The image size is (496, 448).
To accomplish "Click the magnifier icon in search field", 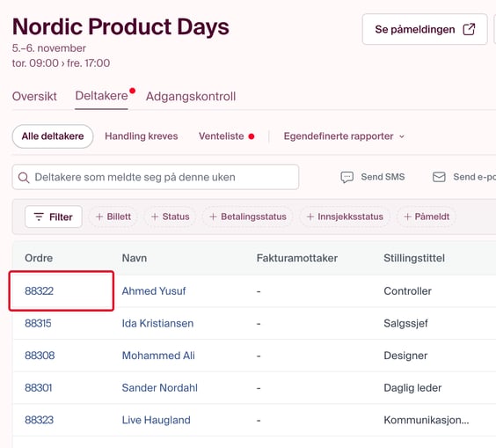I will [24, 177].
